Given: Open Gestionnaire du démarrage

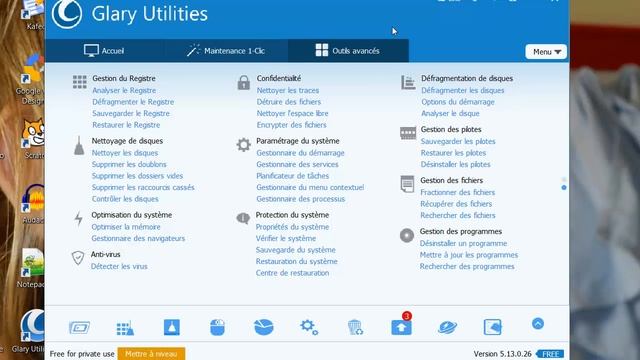Looking at the screenshot, I should point(300,153).
